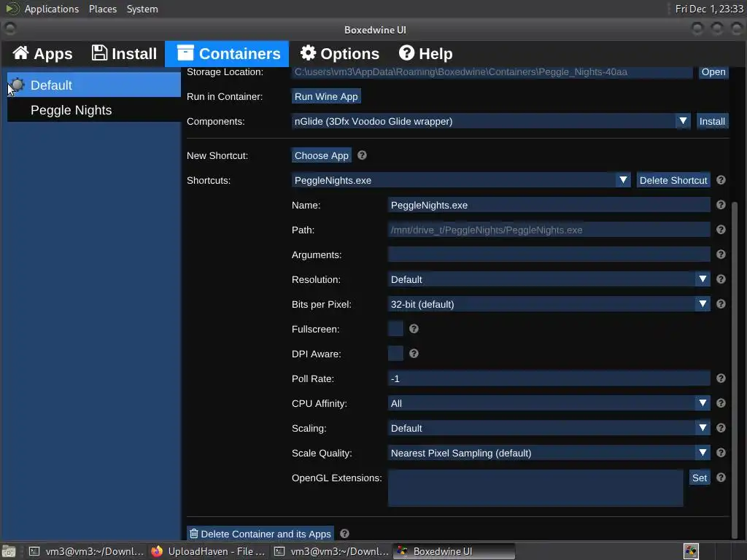Click the show desktop icon in taskbar
Image resolution: width=747 pixels, height=560 pixels.
pos(9,551)
